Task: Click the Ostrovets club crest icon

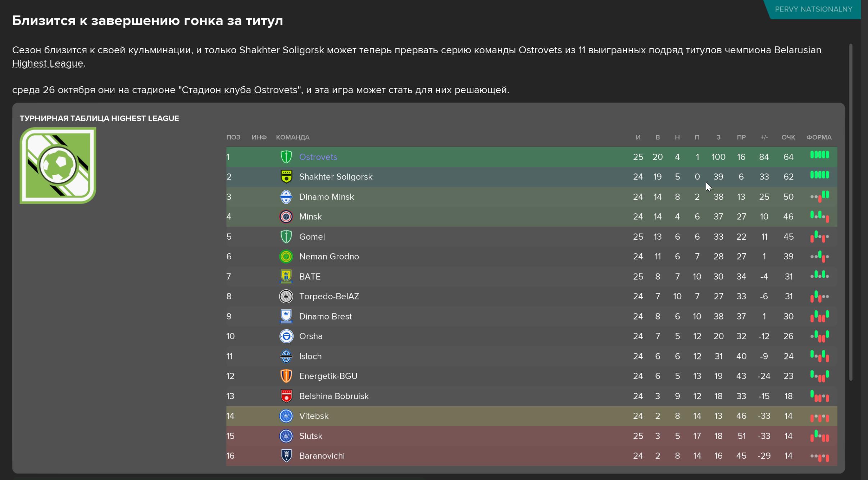Action: 286,157
